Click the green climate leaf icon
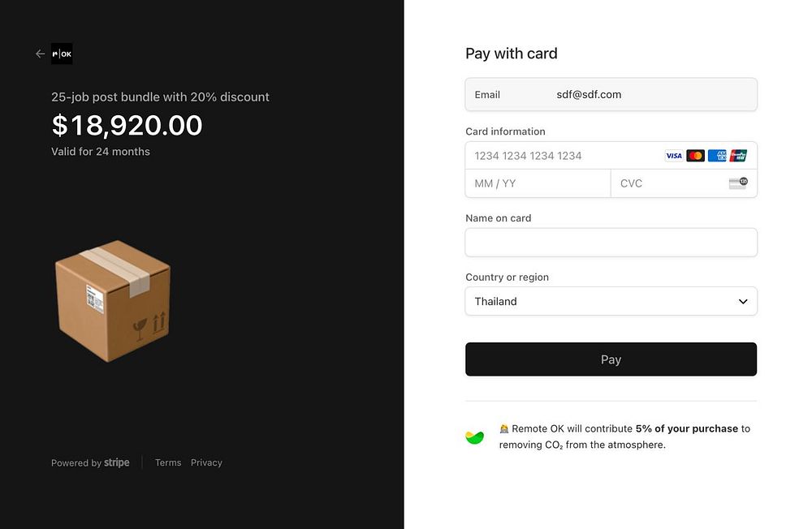This screenshot has height=529, width=812. pyautogui.click(x=475, y=437)
